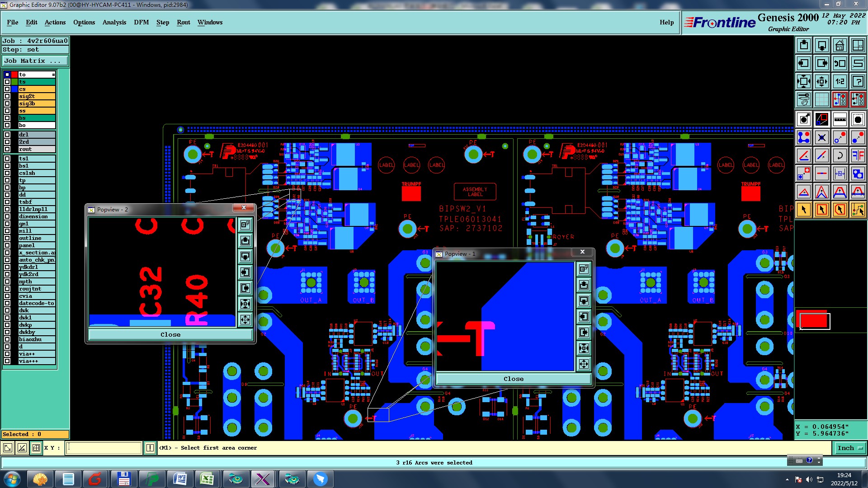Open the DFM menu
This screenshot has height=488, width=868.
[141, 22]
